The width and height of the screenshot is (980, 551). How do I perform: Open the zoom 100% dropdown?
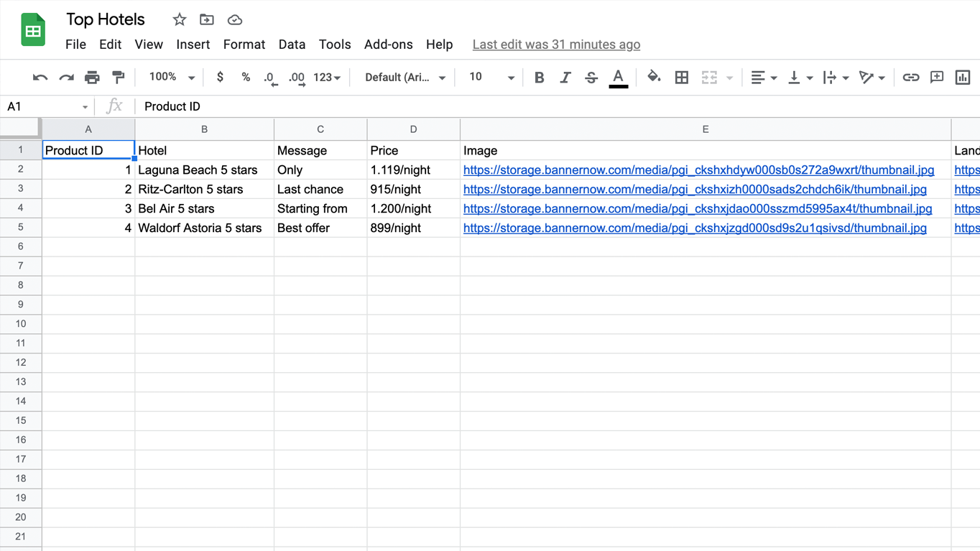click(172, 78)
